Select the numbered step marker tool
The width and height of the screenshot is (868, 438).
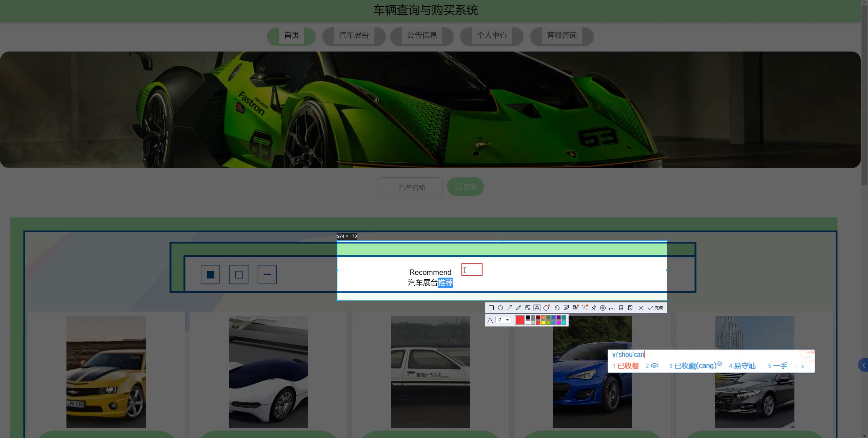click(546, 308)
